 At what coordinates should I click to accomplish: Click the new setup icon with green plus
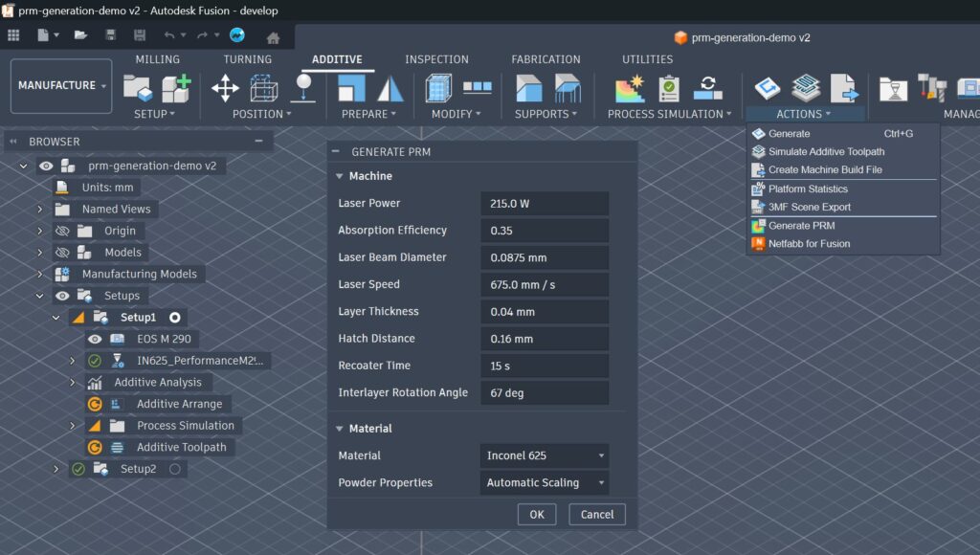(175, 88)
